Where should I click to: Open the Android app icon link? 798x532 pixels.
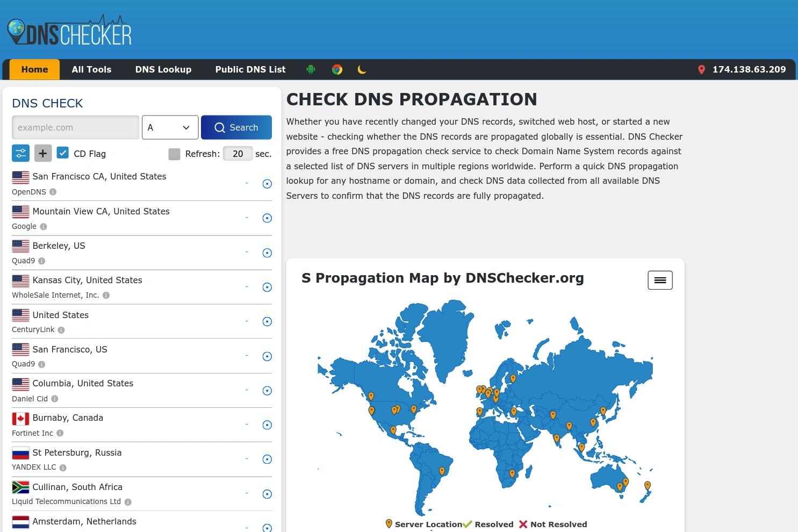(311, 69)
